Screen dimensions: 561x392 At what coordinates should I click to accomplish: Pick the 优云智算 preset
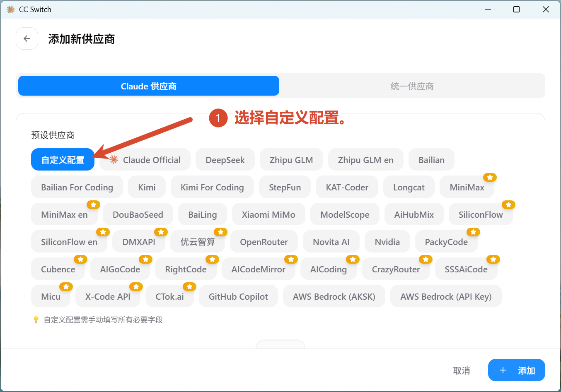198,241
